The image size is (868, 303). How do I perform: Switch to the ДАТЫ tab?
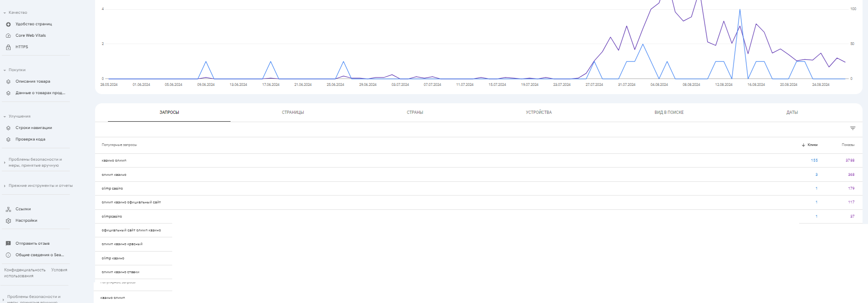tap(792, 112)
